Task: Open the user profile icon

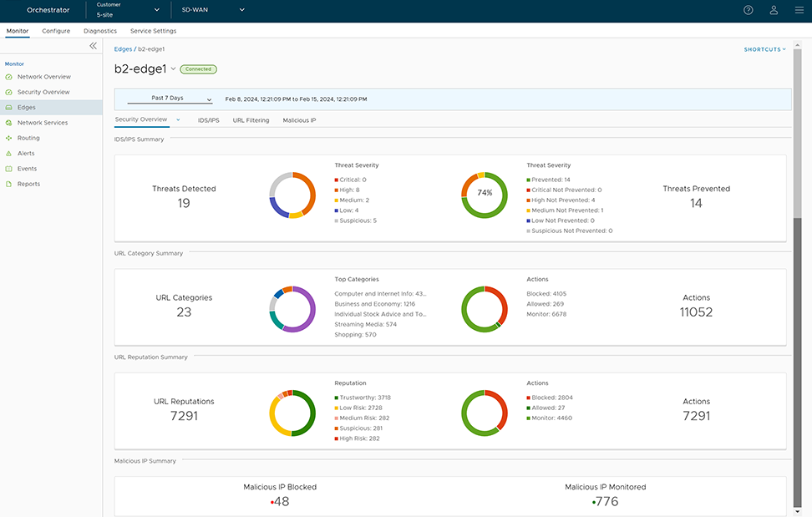Action: pos(774,10)
